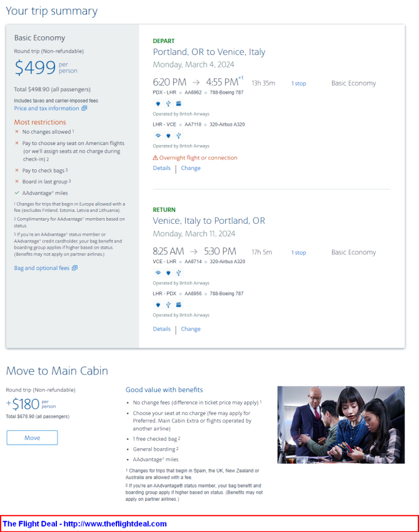419x532 pixels.
Task: Open Bag and optional fees link
Action: tap(42, 268)
